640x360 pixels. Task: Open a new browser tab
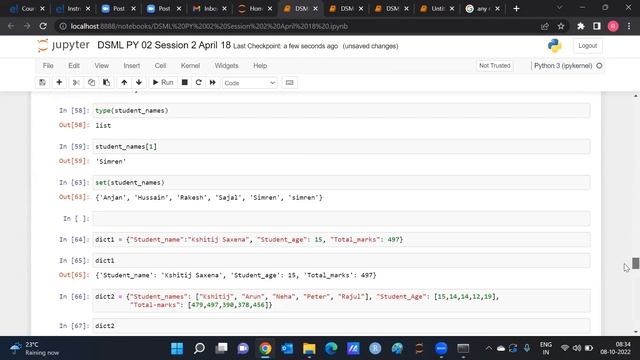coord(516,8)
